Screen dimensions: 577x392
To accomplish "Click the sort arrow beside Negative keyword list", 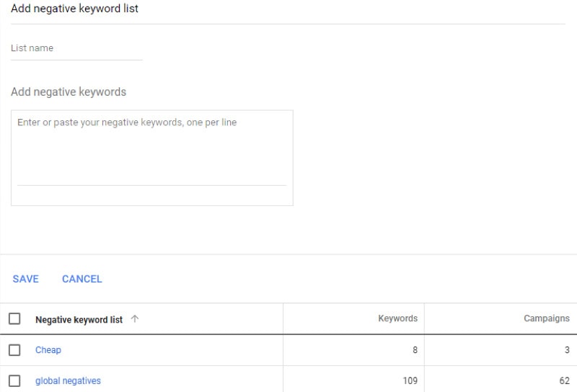I will pyautogui.click(x=135, y=319).
